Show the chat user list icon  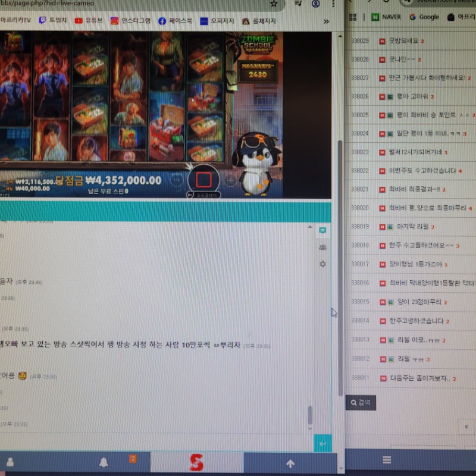pyautogui.click(x=322, y=247)
